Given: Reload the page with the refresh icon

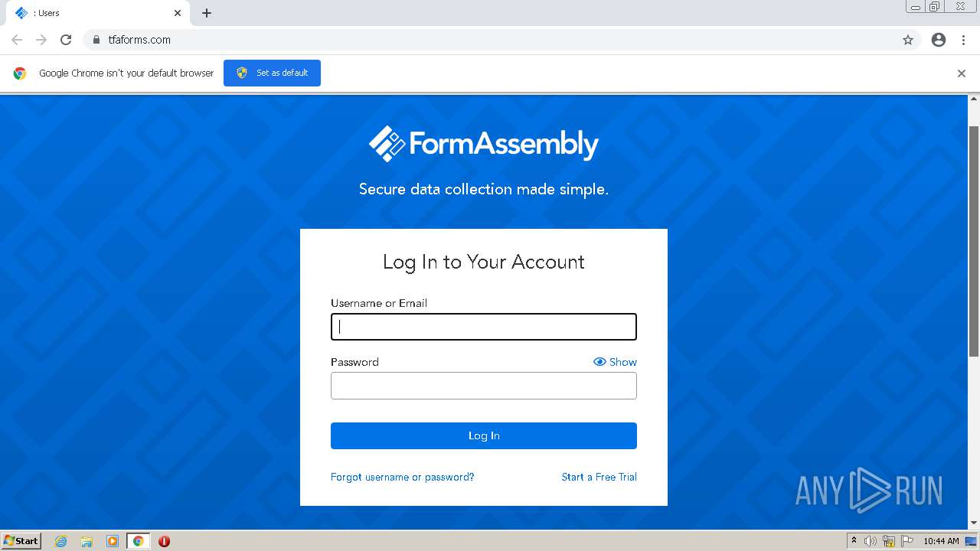Looking at the screenshot, I should (66, 40).
